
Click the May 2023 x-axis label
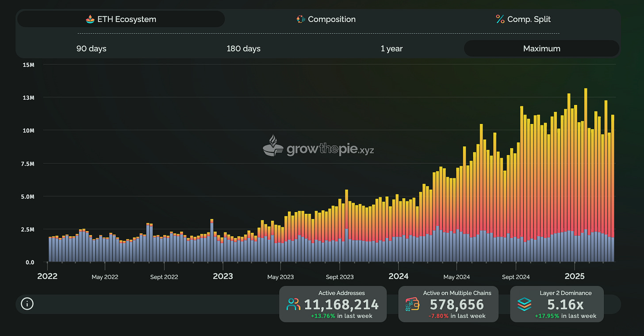click(x=280, y=277)
